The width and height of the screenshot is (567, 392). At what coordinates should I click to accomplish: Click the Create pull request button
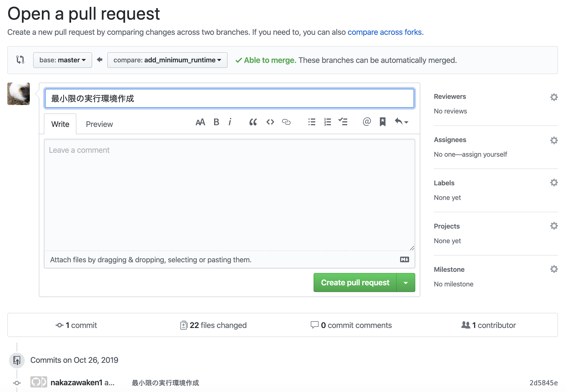point(354,282)
